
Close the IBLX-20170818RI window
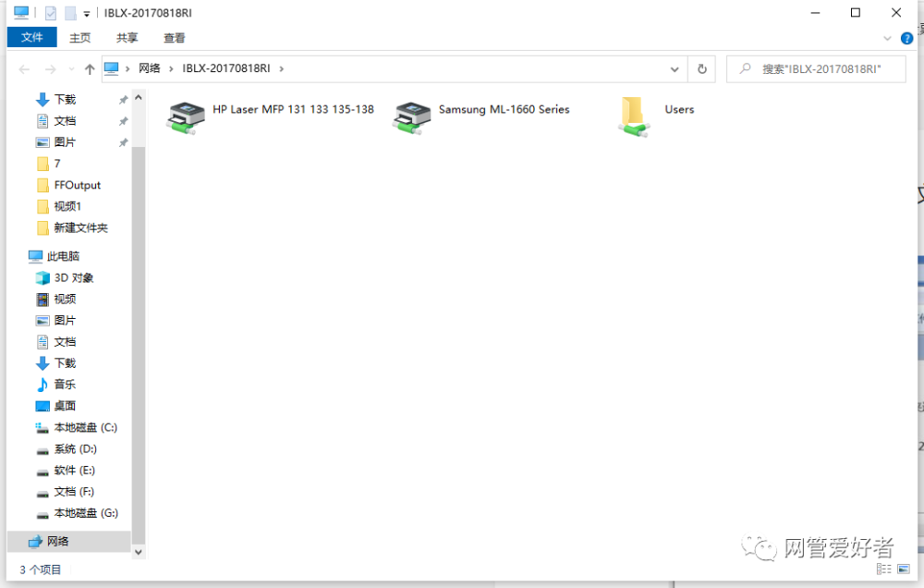[x=896, y=12]
